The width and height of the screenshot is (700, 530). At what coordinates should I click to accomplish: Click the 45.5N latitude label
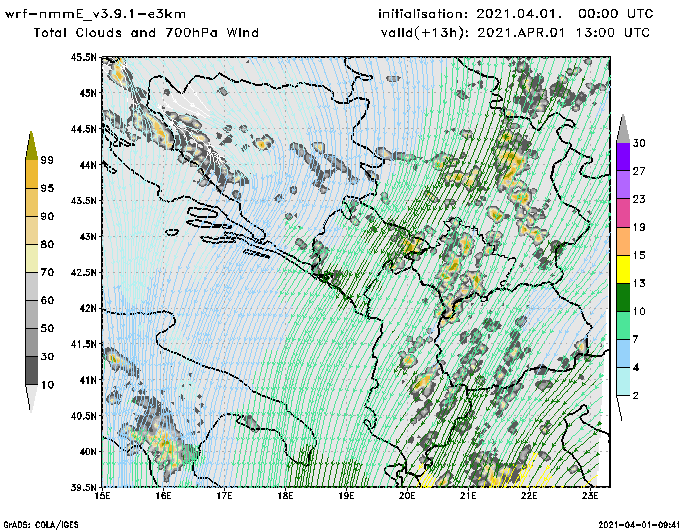[x=83, y=57]
